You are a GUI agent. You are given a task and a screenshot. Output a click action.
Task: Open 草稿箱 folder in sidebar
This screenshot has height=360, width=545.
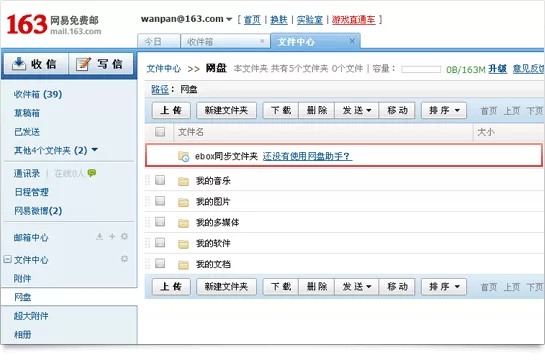coord(27,113)
